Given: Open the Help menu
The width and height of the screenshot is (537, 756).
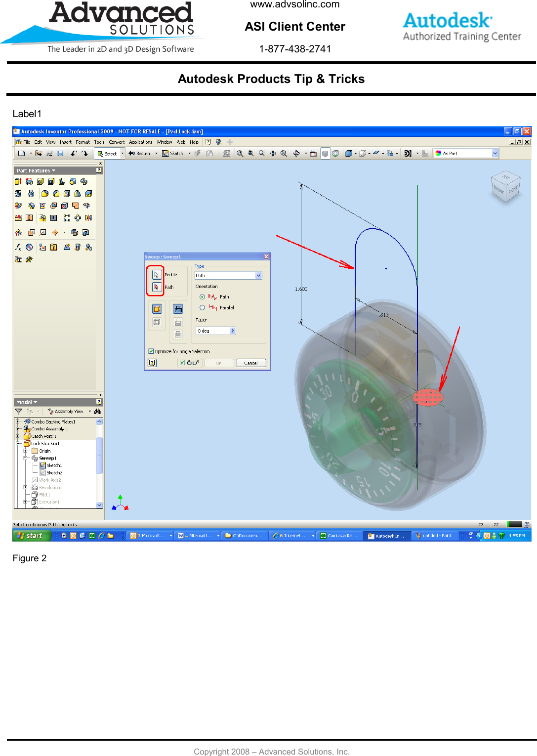Looking at the screenshot, I should pyautogui.click(x=194, y=142).
